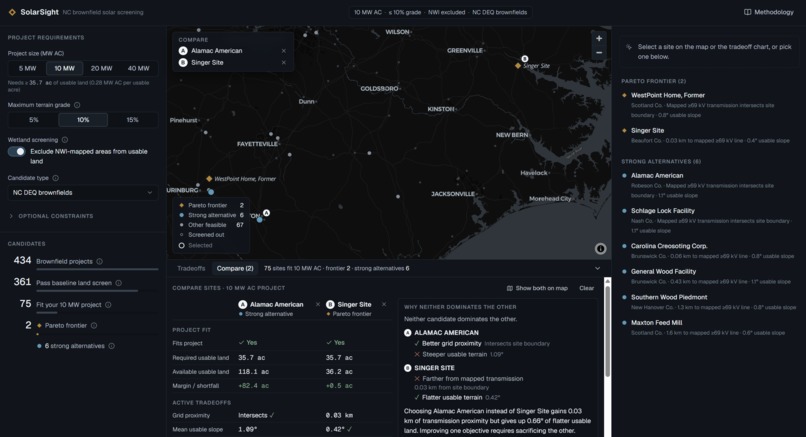
Task: Click Alamac American available land 118.1 ac
Action: pyautogui.click(x=253, y=372)
